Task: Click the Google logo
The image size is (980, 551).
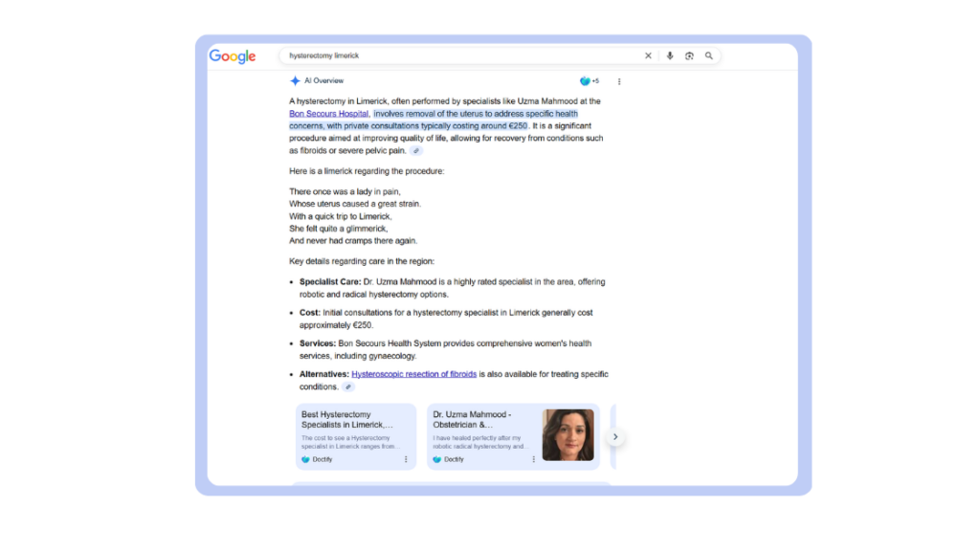Action: pyautogui.click(x=233, y=56)
